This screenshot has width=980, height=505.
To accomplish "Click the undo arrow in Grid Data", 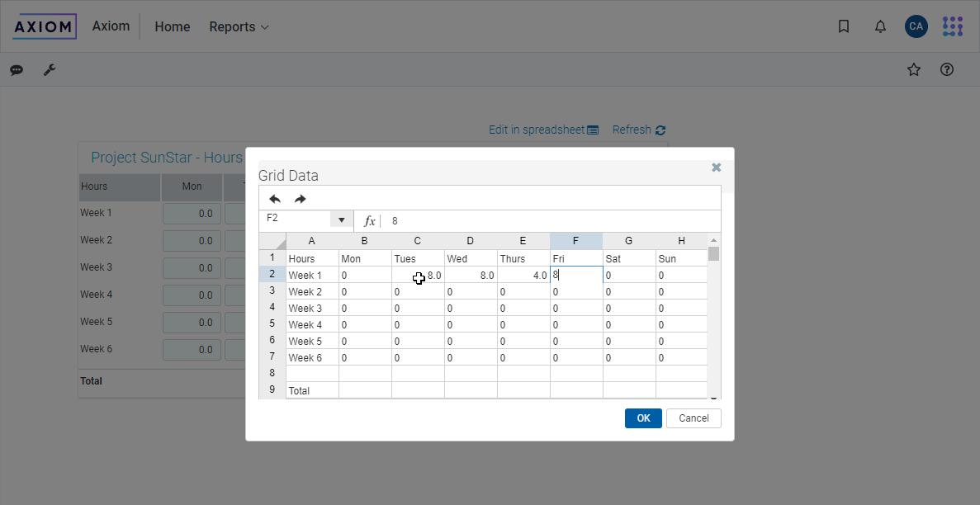I will 275,199.
